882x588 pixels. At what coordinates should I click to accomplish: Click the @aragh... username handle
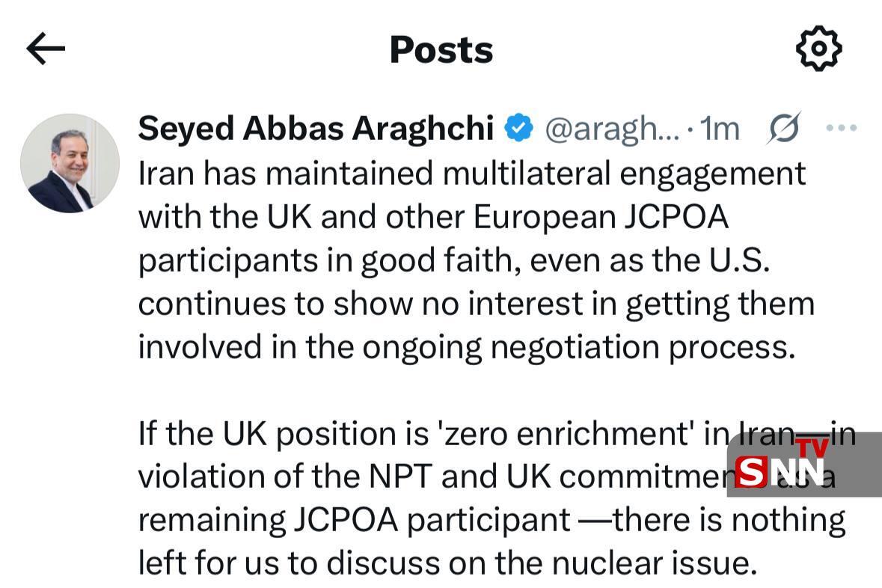[612, 129]
